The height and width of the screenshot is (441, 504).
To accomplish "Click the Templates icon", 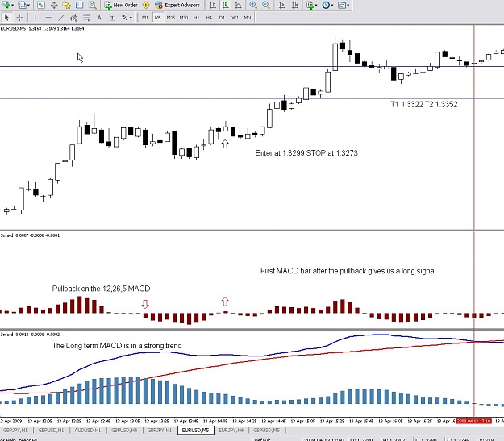I will point(342,5).
